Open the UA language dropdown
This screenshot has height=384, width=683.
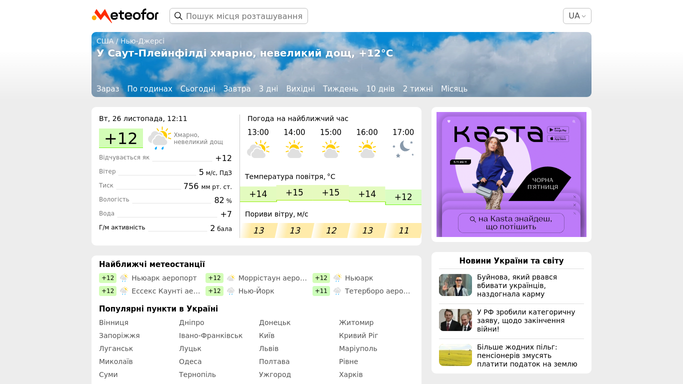tap(577, 16)
